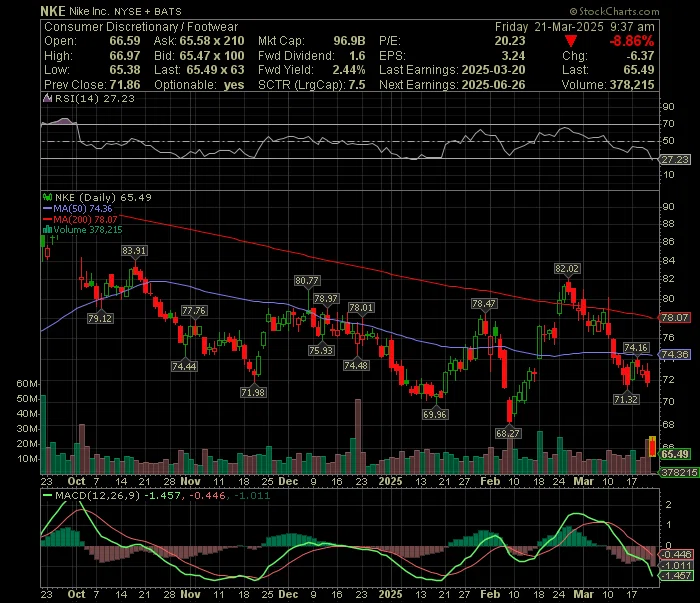This screenshot has width=700, height=603.
Task: Click the red down-arrow change indicator
Action: click(571, 41)
